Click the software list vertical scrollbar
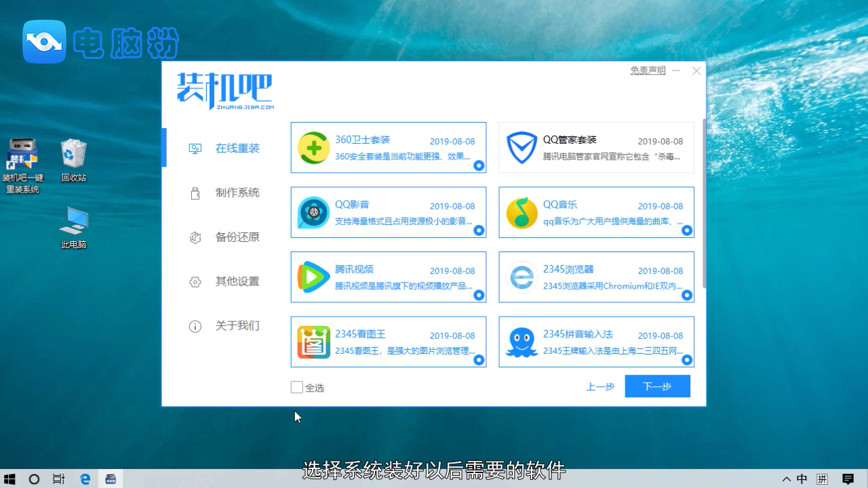868x488 pixels. pyautogui.click(x=704, y=203)
